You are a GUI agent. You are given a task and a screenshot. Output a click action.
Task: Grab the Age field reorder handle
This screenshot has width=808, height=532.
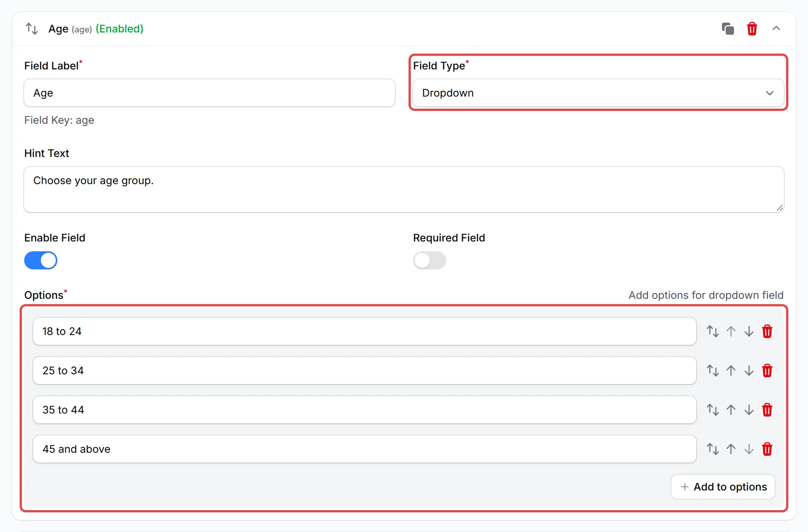coord(32,29)
